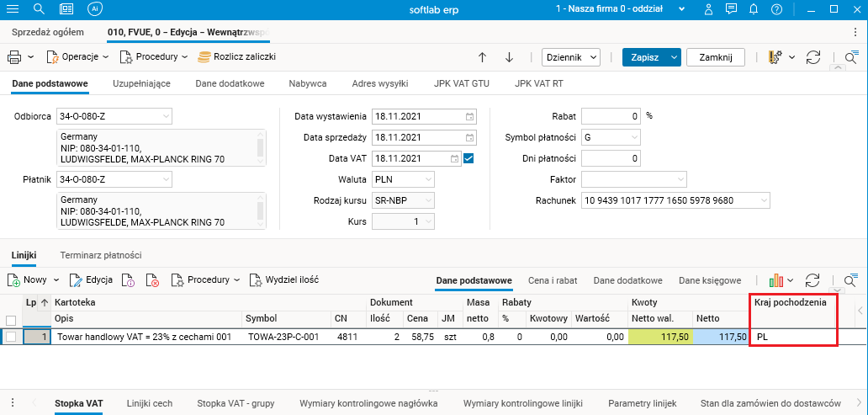Open the hamburger main menu

point(12,9)
